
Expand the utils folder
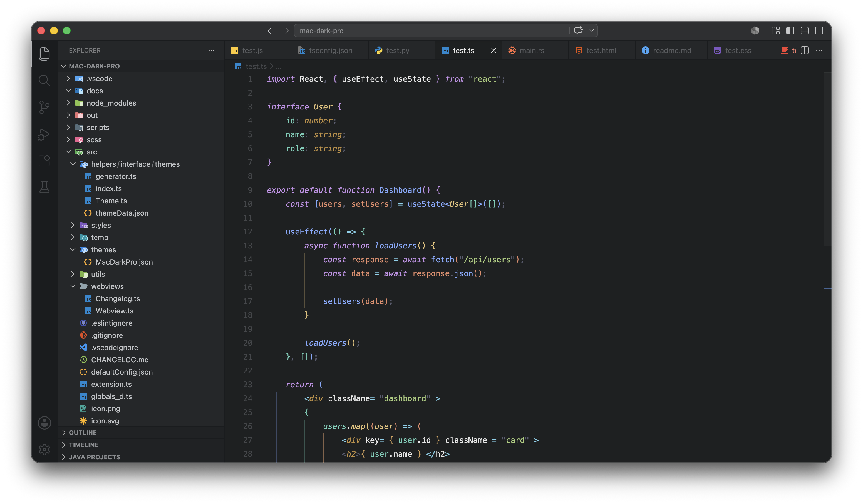[x=73, y=274]
